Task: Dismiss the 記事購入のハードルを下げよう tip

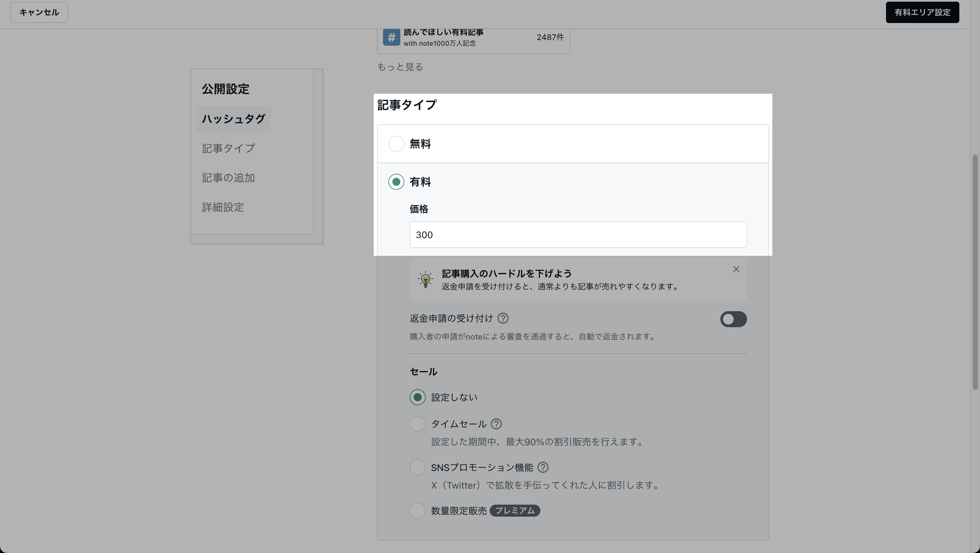Action: click(736, 269)
